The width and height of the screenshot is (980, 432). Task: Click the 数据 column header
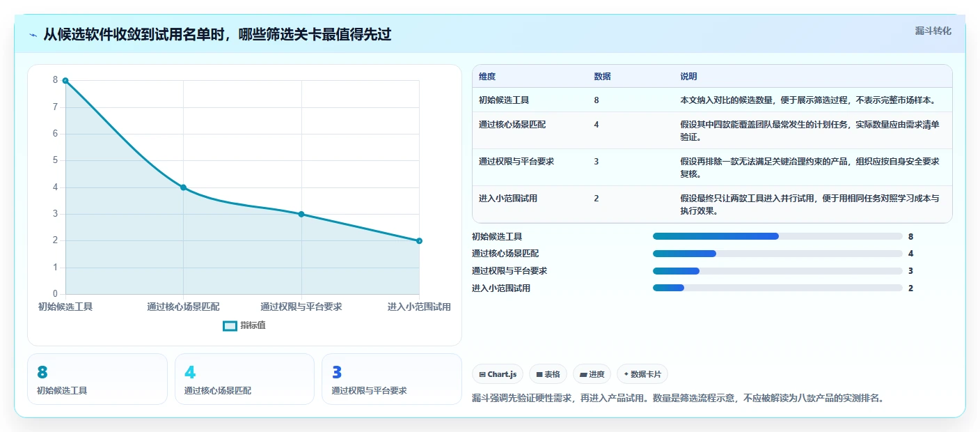click(x=602, y=77)
